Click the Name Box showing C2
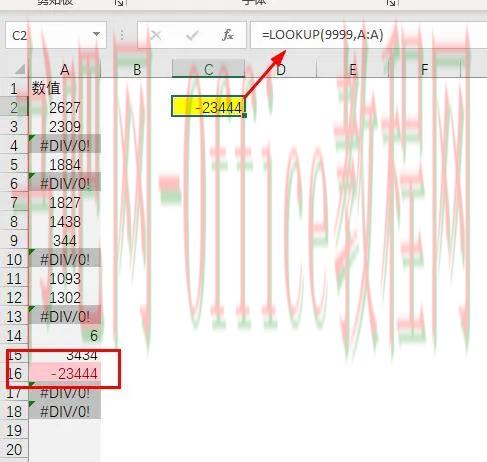Image resolution: width=487 pixels, height=462 pixels. [56, 35]
